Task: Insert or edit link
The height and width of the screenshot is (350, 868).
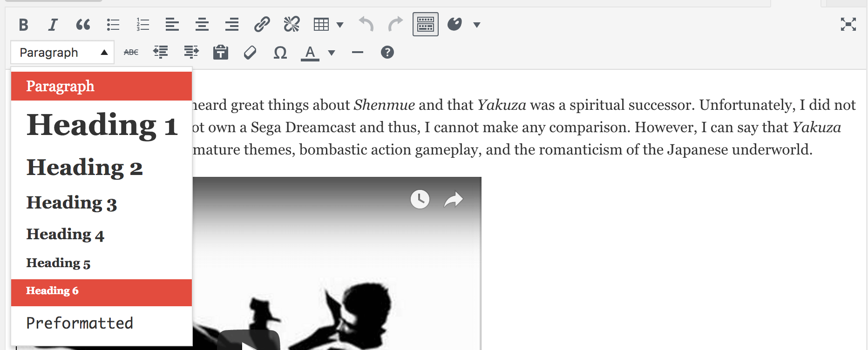Action: tap(262, 24)
